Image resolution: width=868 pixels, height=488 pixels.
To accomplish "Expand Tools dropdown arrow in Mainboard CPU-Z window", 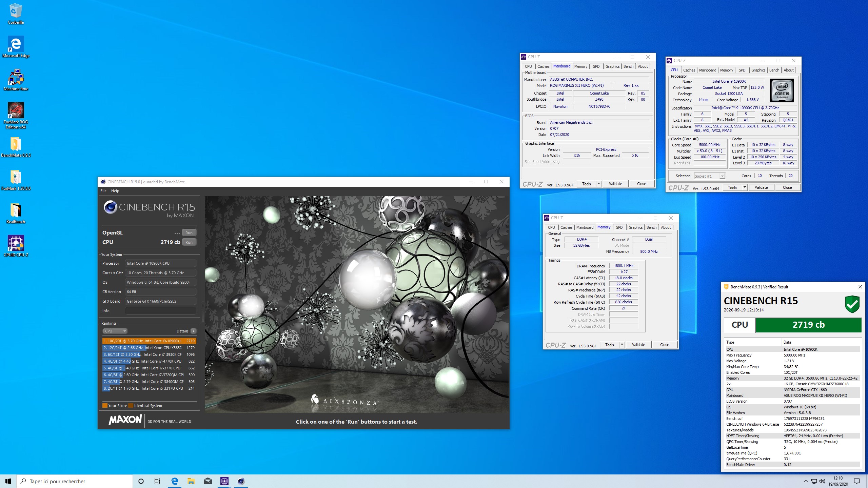I will [599, 184].
